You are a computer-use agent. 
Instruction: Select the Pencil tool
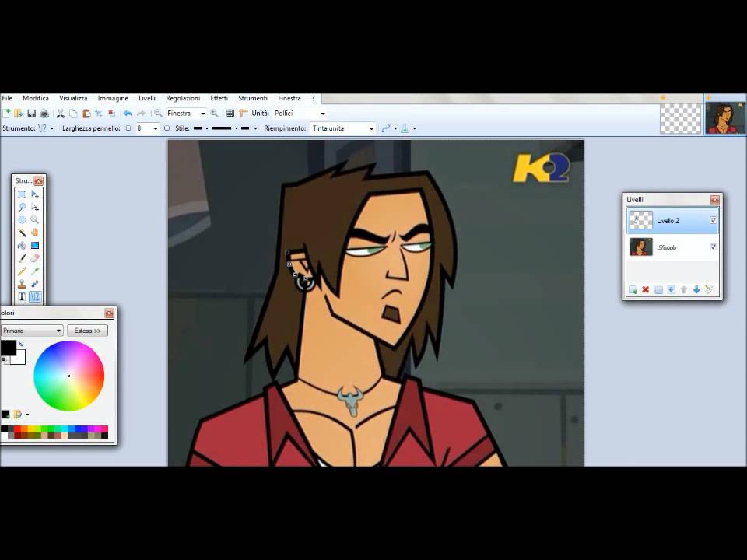(x=22, y=271)
